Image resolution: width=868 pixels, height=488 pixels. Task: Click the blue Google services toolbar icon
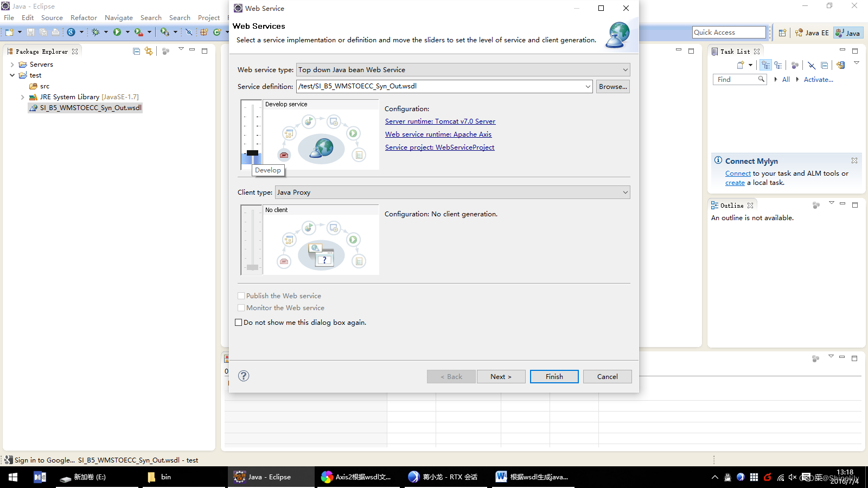(x=71, y=32)
